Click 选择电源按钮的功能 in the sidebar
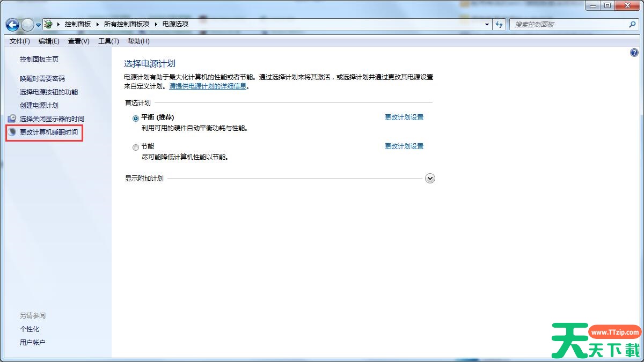 49,92
